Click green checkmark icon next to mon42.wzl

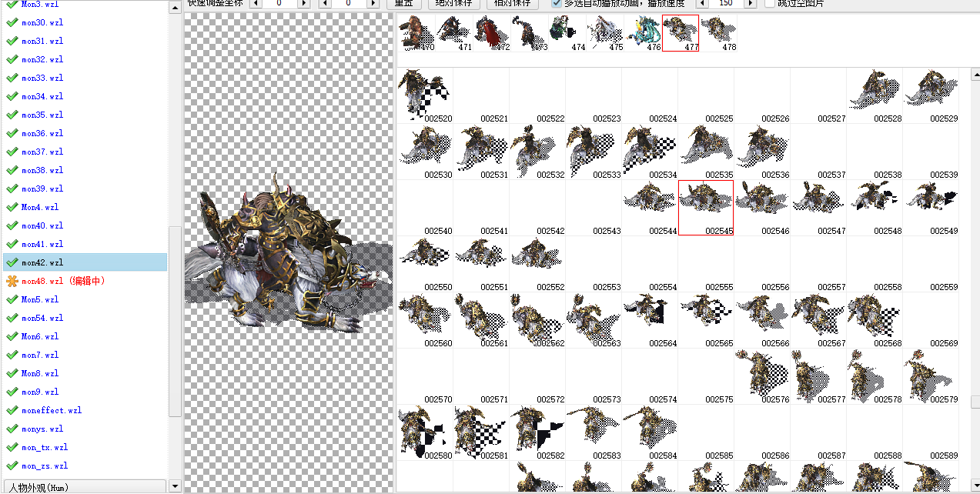tap(12, 262)
